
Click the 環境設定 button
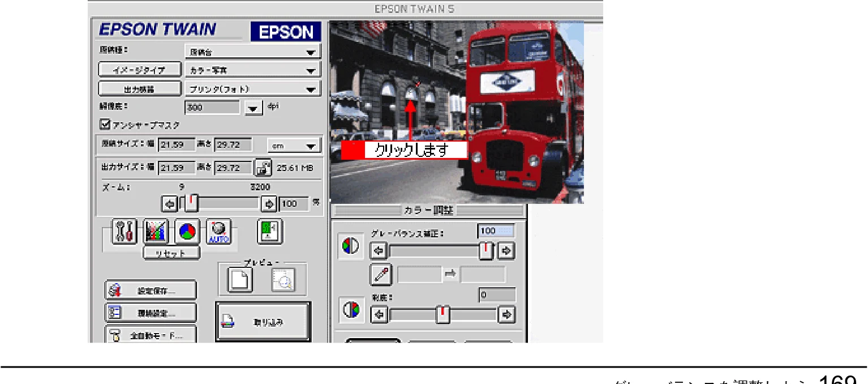pos(151,313)
